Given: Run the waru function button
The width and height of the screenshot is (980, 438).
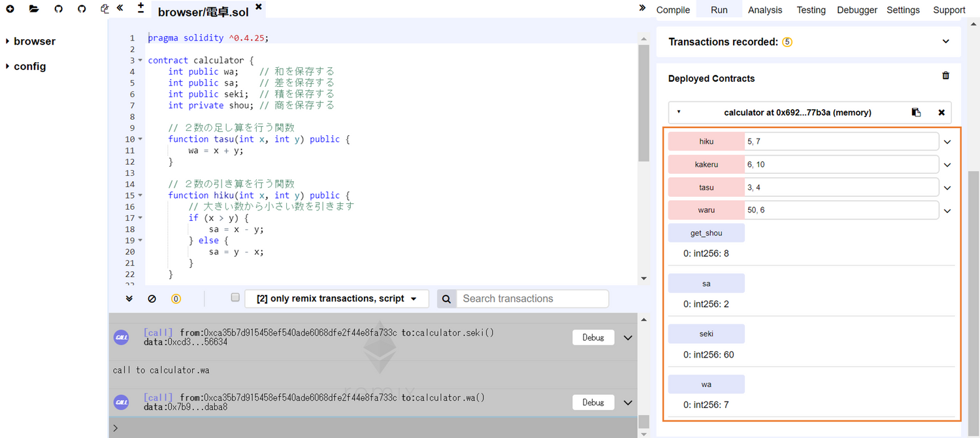Looking at the screenshot, I should 706,211.
